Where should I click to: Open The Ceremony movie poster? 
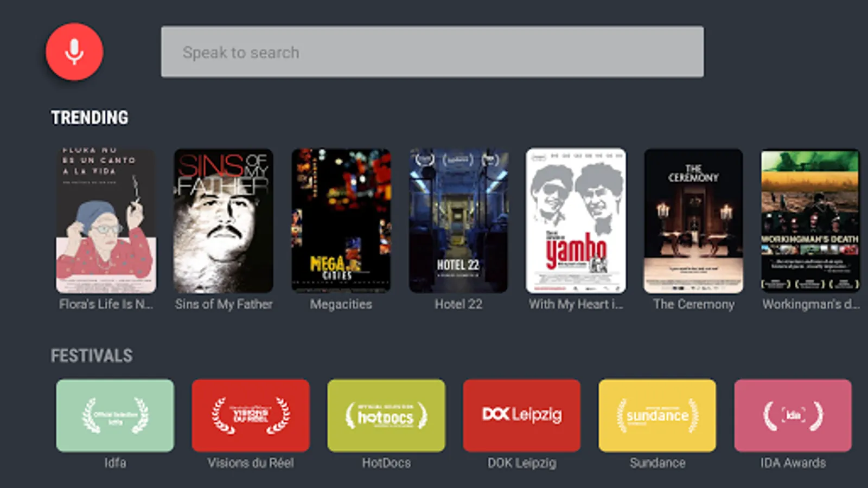(693, 221)
